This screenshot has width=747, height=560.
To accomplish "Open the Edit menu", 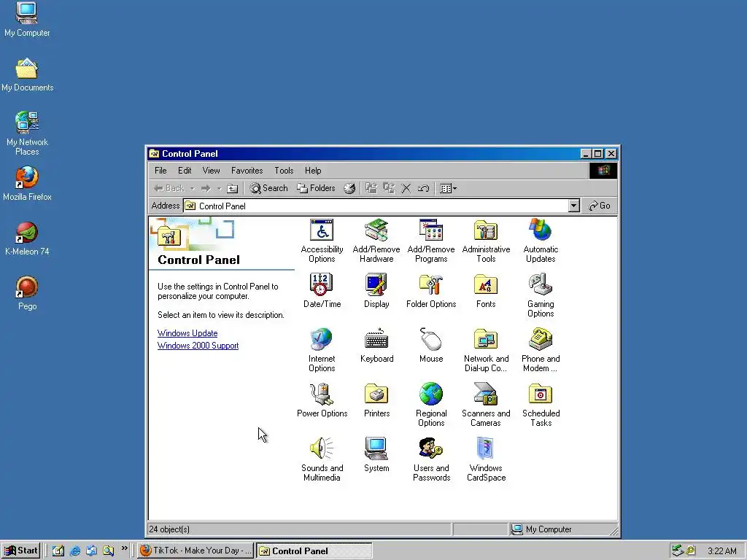I will [185, 171].
